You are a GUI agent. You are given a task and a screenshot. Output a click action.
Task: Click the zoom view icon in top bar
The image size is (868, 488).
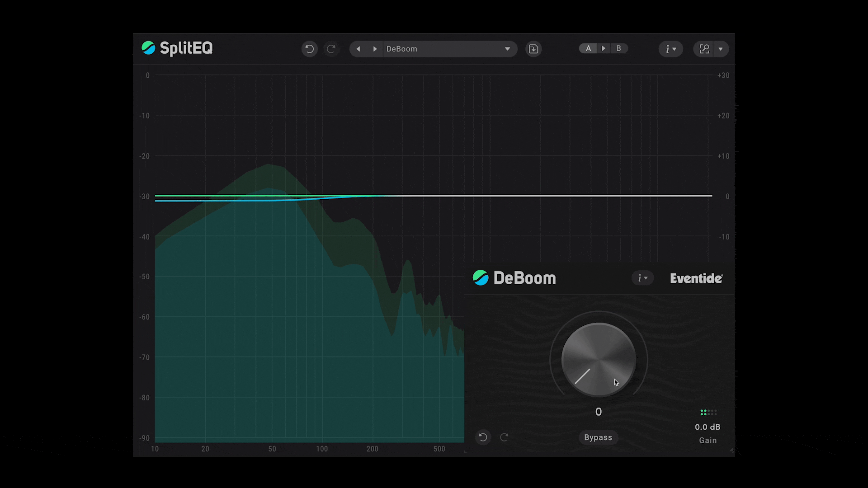tap(704, 49)
